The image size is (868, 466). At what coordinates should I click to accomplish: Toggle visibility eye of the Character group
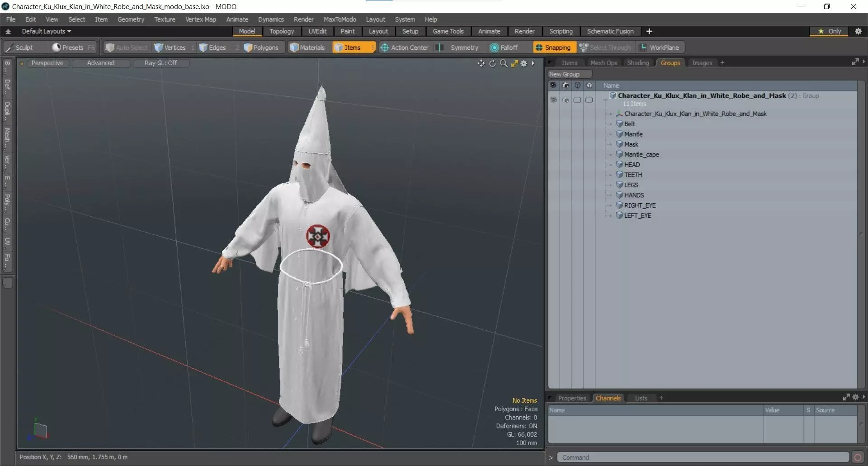tap(553, 100)
